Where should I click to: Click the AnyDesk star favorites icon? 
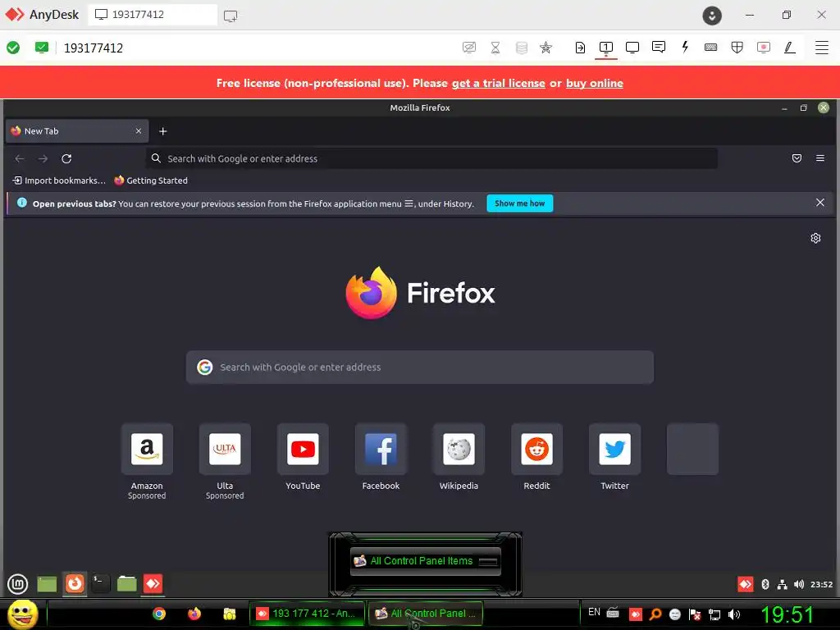546,48
